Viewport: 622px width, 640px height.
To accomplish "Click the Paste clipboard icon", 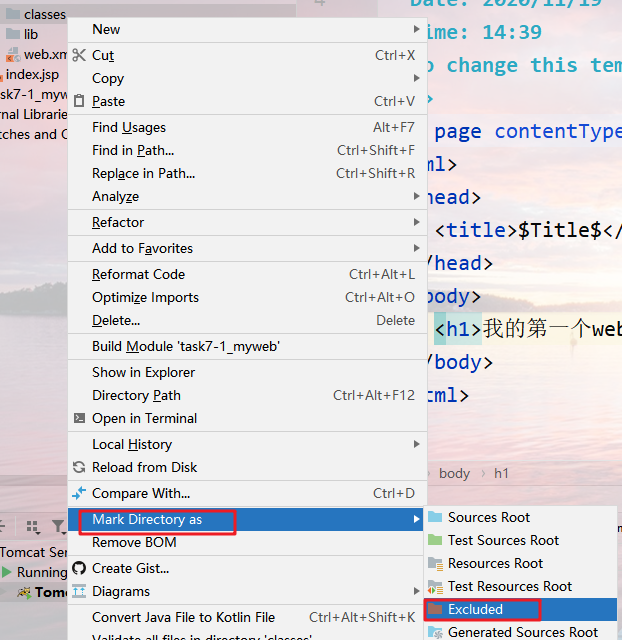I will [79, 101].
